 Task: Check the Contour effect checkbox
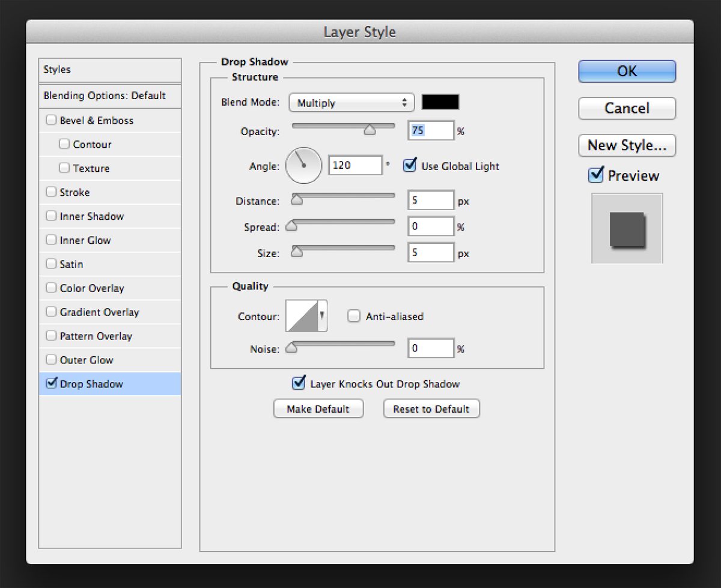click(64, 144)
